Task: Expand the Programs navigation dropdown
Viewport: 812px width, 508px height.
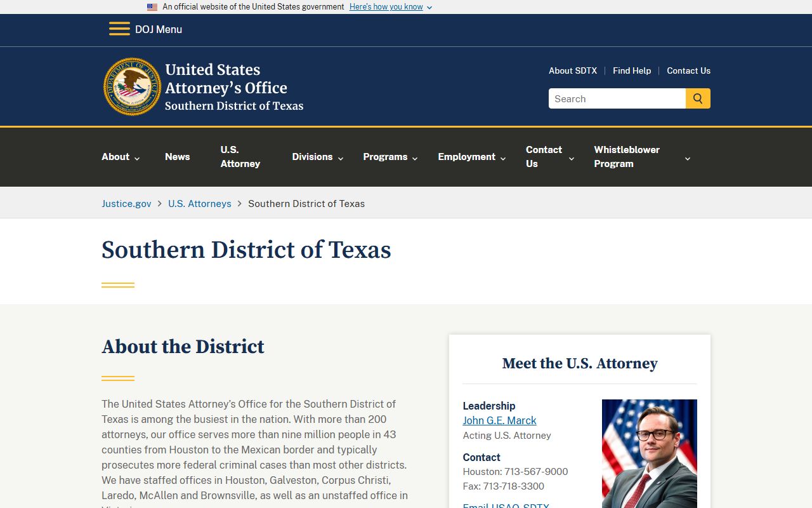Action: (391, 157)
